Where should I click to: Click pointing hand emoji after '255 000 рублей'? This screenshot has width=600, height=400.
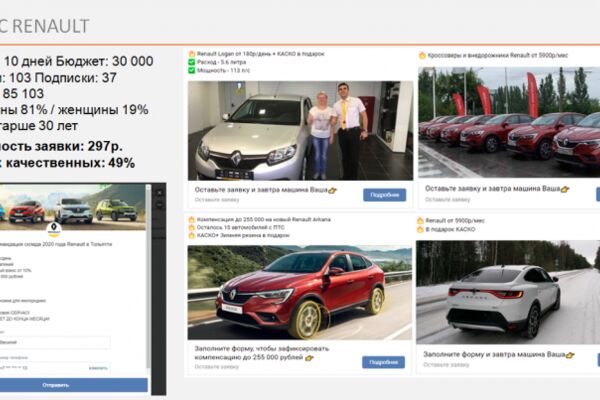click(309, 358)
